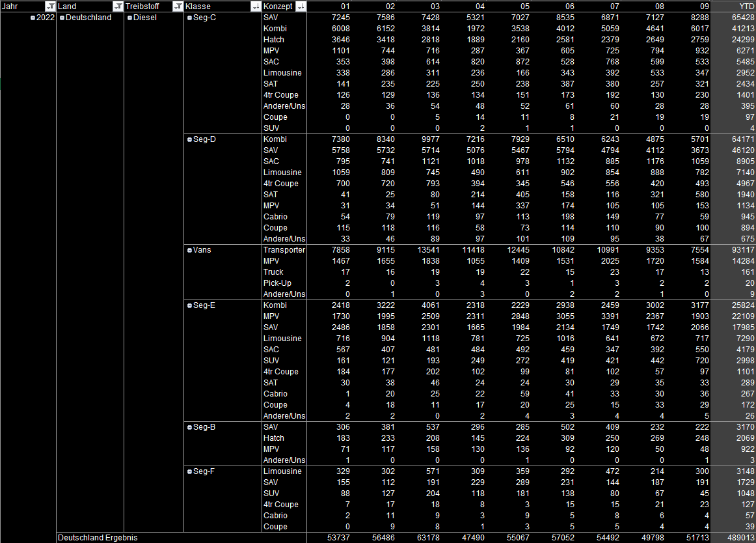
Task: Click the Treibstoff filter icon
Action: click(x=178, y=7)
